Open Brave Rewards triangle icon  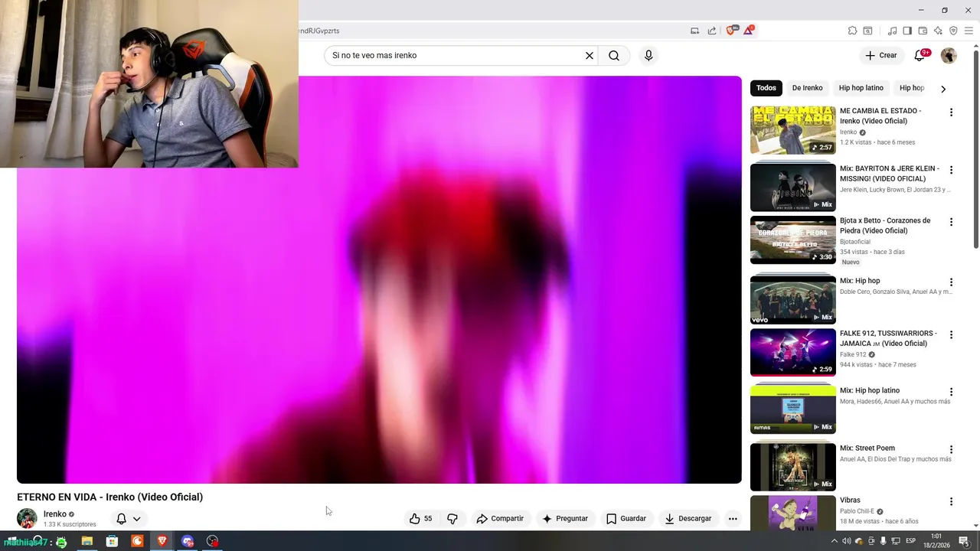[x=748, y=31]
